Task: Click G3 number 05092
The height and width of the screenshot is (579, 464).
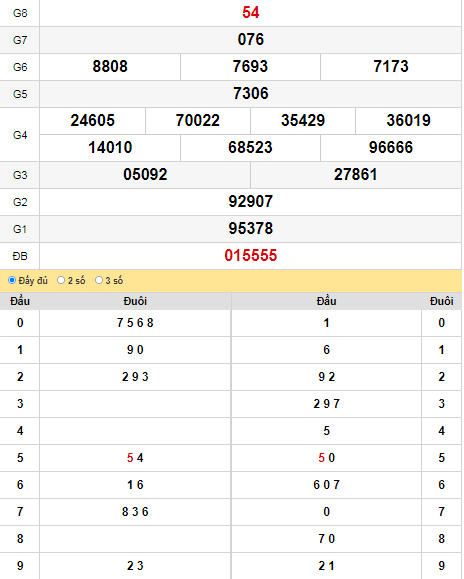Action: (x=145, y=174)
